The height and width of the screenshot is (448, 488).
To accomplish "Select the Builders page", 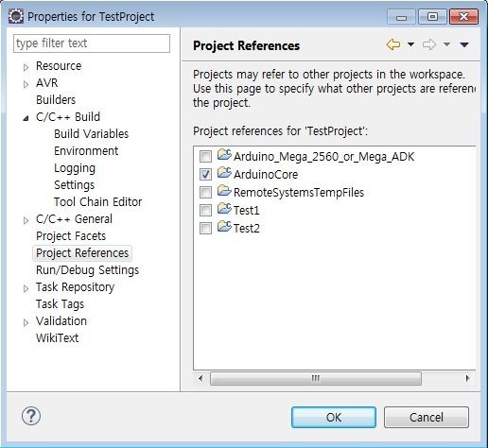I will click(56, 100).
